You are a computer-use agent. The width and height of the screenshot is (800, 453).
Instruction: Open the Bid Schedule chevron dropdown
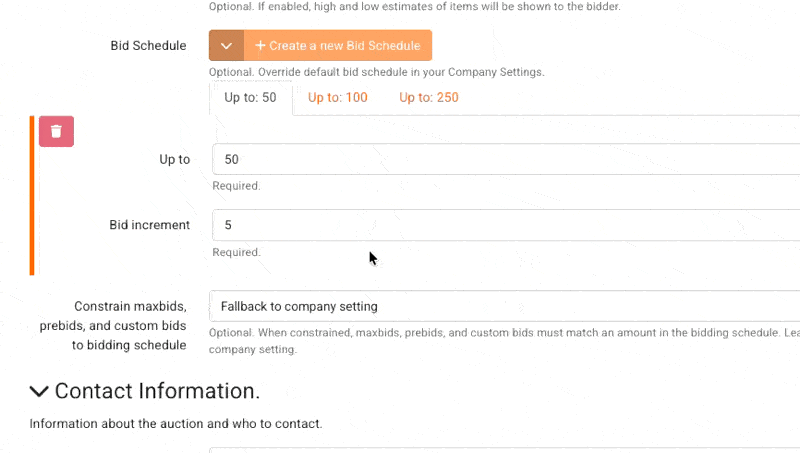coord(226,45)
